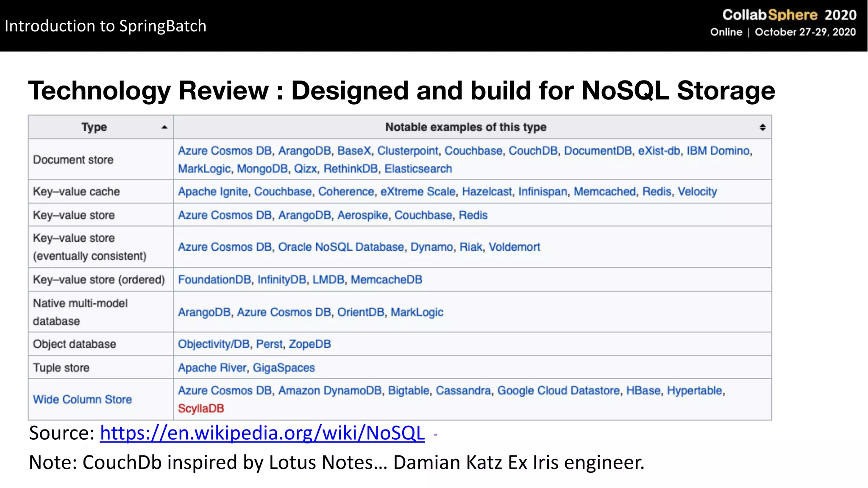Image resolution: width=868 pixels, height=488 pixels.
Task: Select the Object database cell
Action: tap(101, 344)
